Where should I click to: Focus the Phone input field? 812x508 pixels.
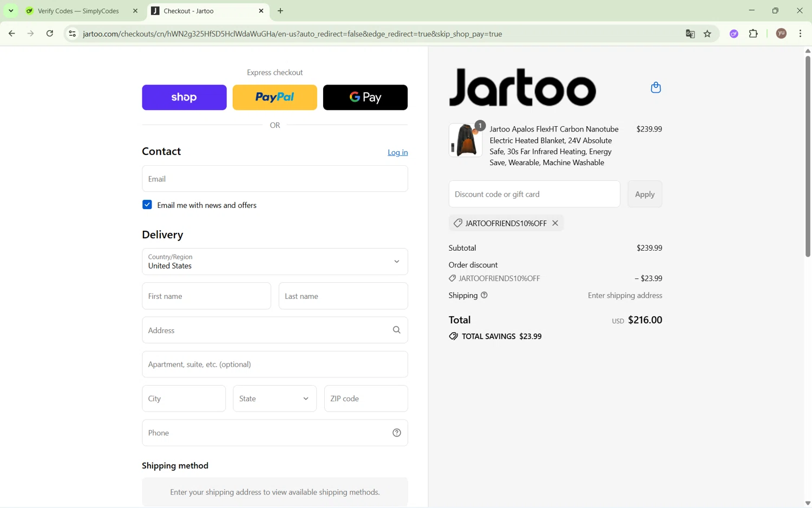275,433
